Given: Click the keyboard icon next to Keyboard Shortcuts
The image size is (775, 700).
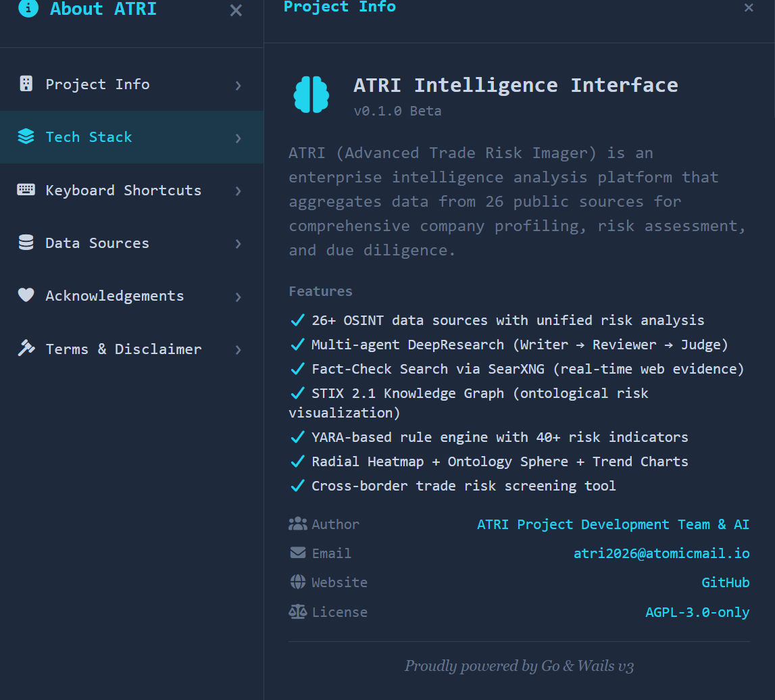Looking at the screenshot, I should click(26, 189).
